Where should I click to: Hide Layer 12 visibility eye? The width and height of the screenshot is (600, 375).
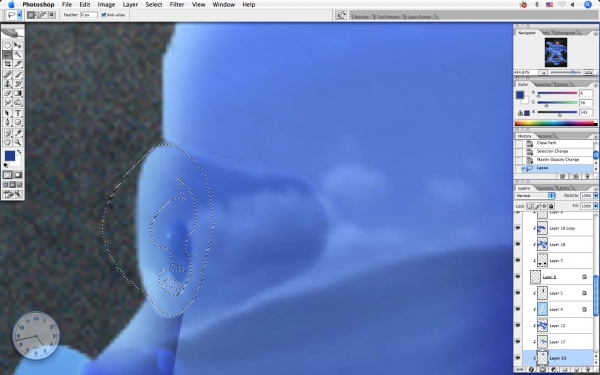coord(518,325)
